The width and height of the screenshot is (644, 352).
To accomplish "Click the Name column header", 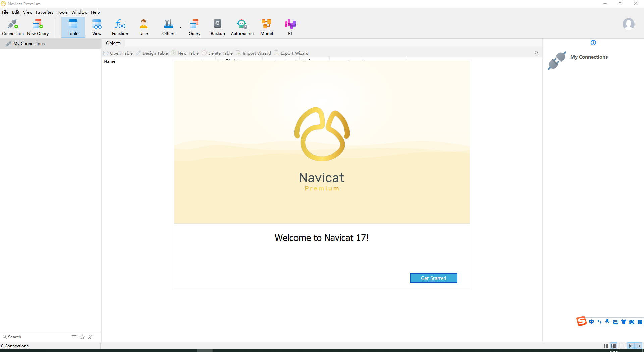I will coord(110,61).
